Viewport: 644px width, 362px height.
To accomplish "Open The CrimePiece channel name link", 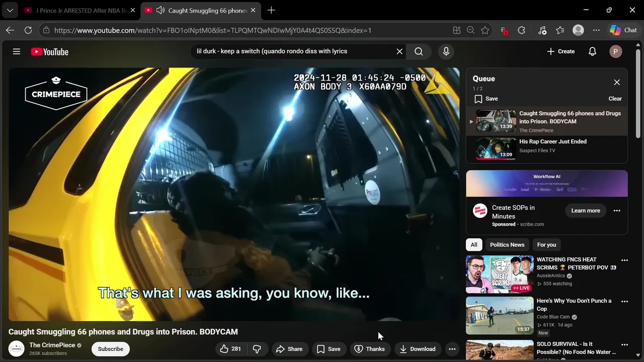I will (x=52, y=345).
